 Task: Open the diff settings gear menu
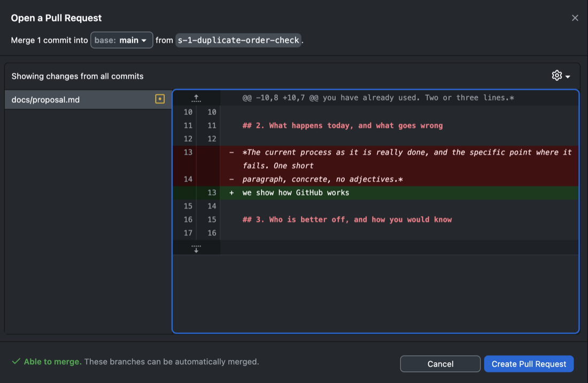561,76
